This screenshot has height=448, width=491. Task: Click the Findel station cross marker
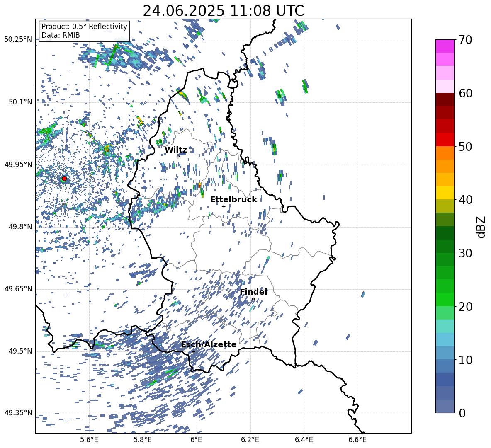[253, 299]
